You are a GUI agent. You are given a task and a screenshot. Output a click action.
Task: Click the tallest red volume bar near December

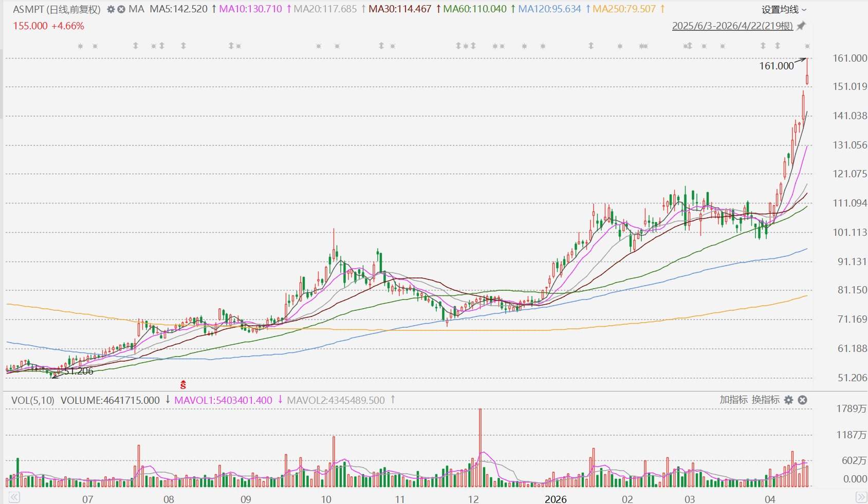click(x=479, y=447)
